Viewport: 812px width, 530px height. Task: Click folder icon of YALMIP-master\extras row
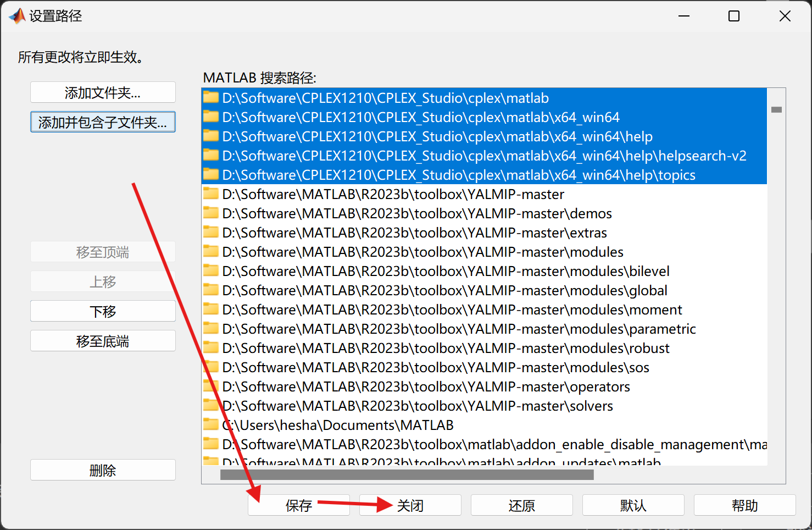point(211,233)
